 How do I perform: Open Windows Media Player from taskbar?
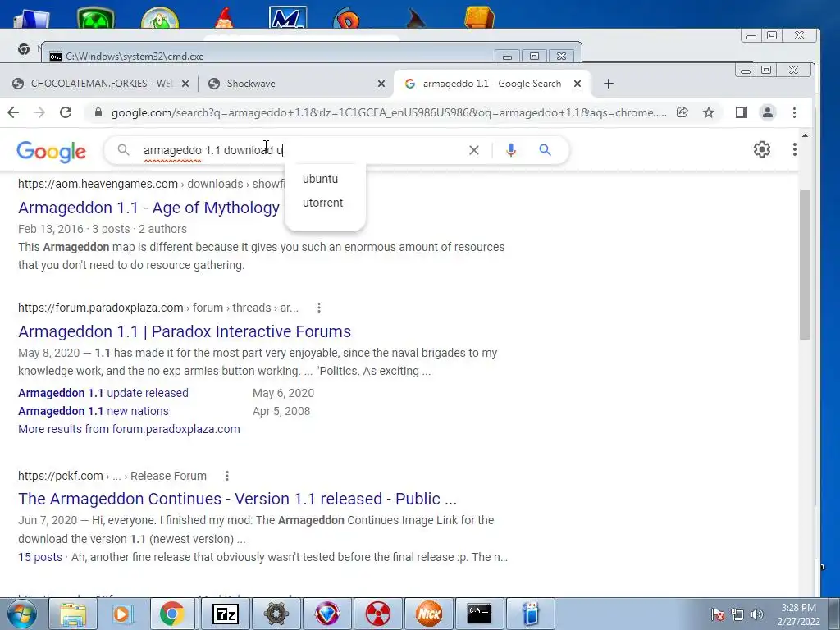click(x=122, y=614)
